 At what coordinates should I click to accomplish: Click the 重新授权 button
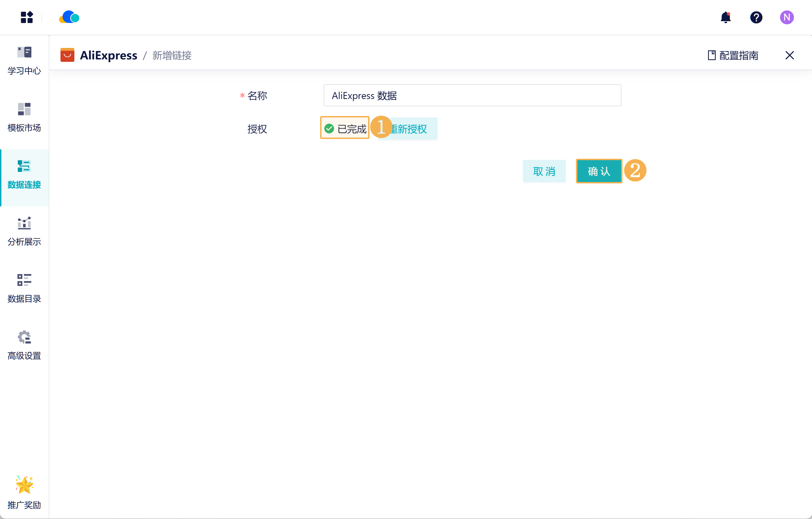click(414, 129)
